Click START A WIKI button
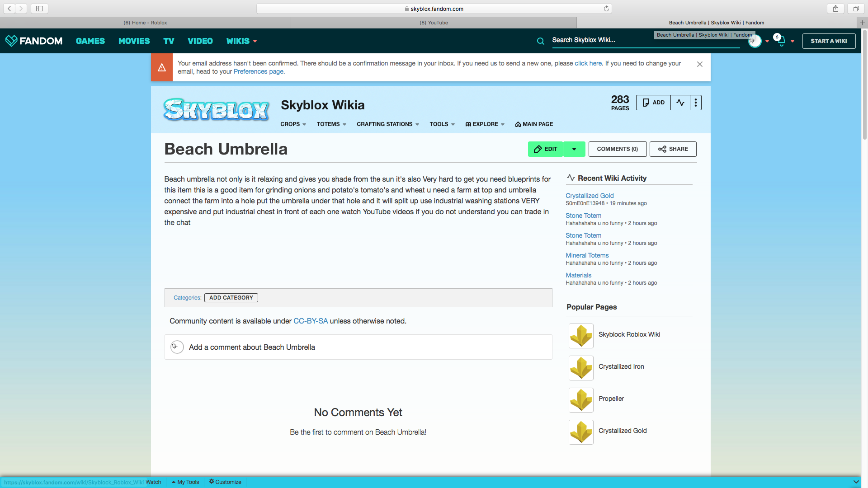Image resolution: width=868 pixels, height=488 pixels. tap(829, 41)
